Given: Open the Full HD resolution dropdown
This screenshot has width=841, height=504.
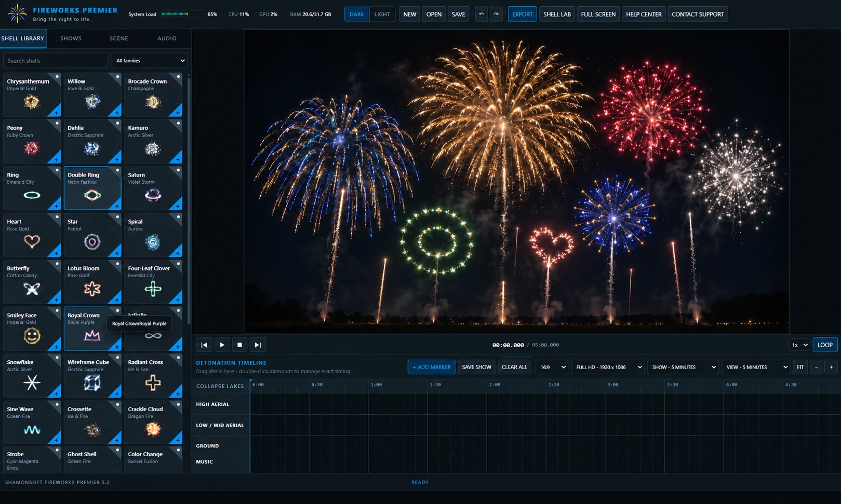Looking at the screenshot, I should pos(607,367).
